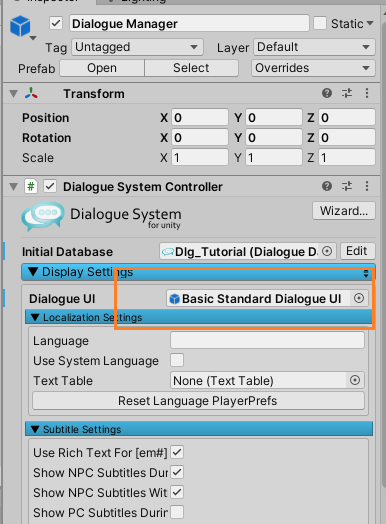Screen dimensions: 386x524
Task: Toggle Dialogue System Controller enabled checkbox
Action: point(50,186)
